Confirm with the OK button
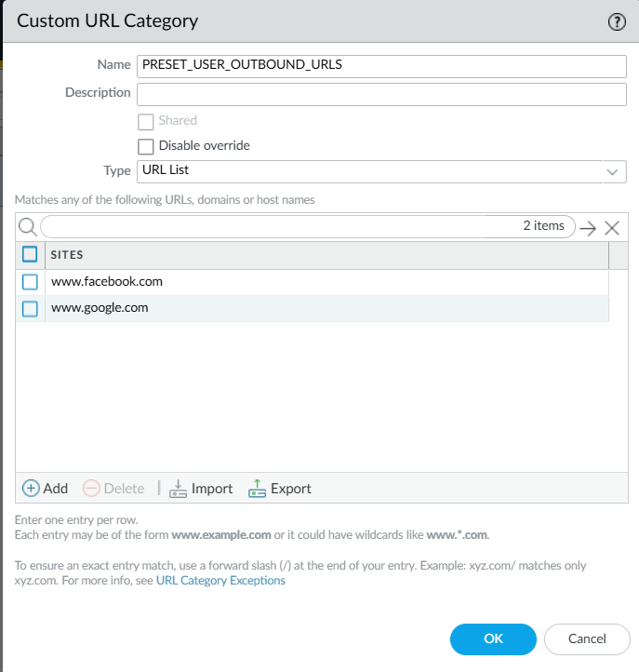This screenshot has width=639, height=672. 493,638
